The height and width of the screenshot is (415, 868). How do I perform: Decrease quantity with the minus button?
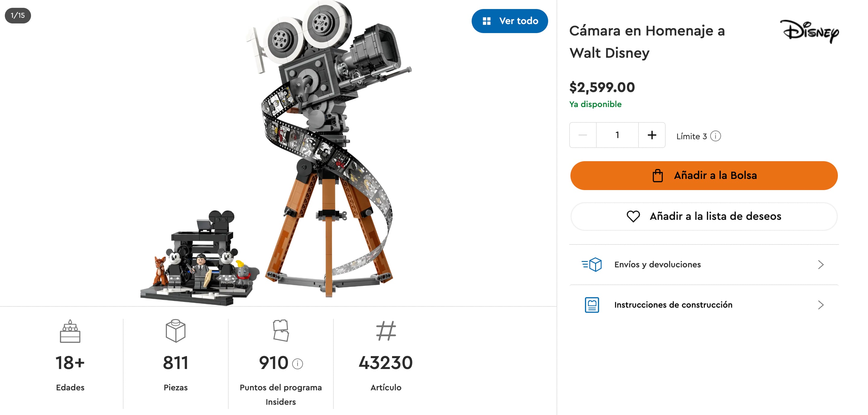click(x=582, y=135)
